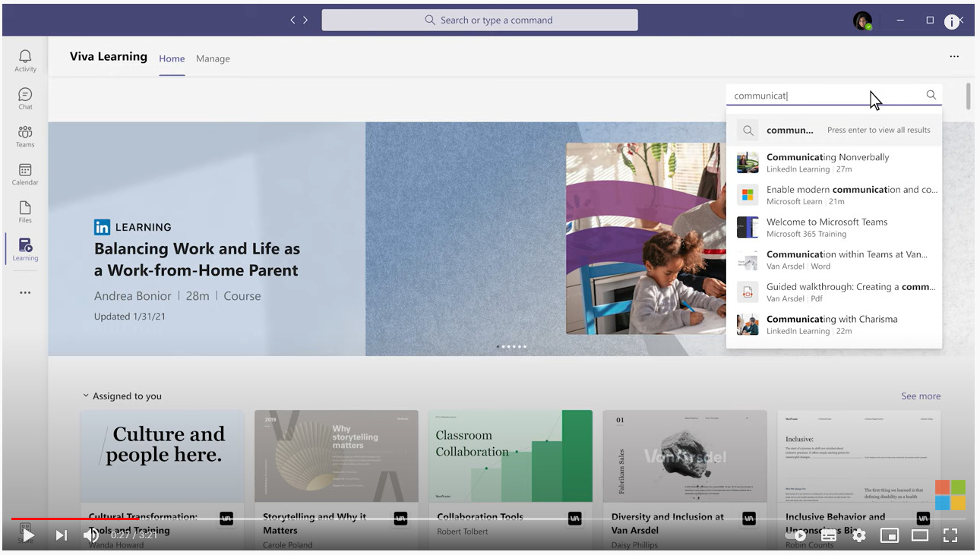Select 'Press enter to view all results' row

834,131
